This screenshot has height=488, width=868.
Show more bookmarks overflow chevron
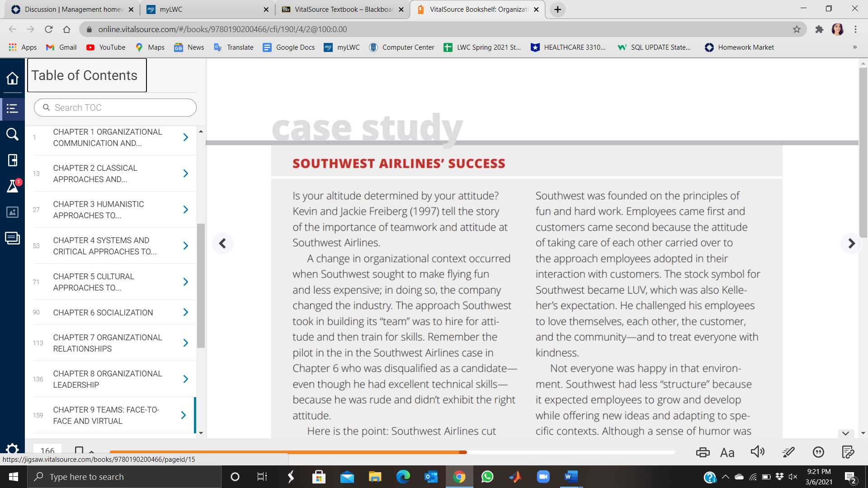tap(854, 47)
